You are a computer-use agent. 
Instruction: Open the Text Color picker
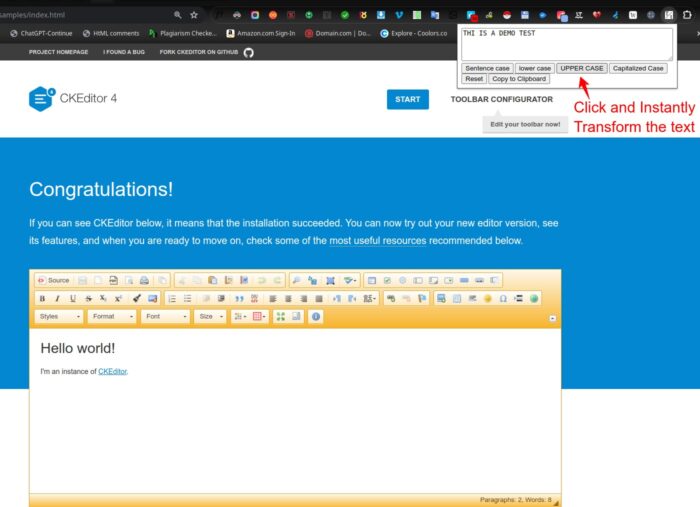click(x=240, y=316)
